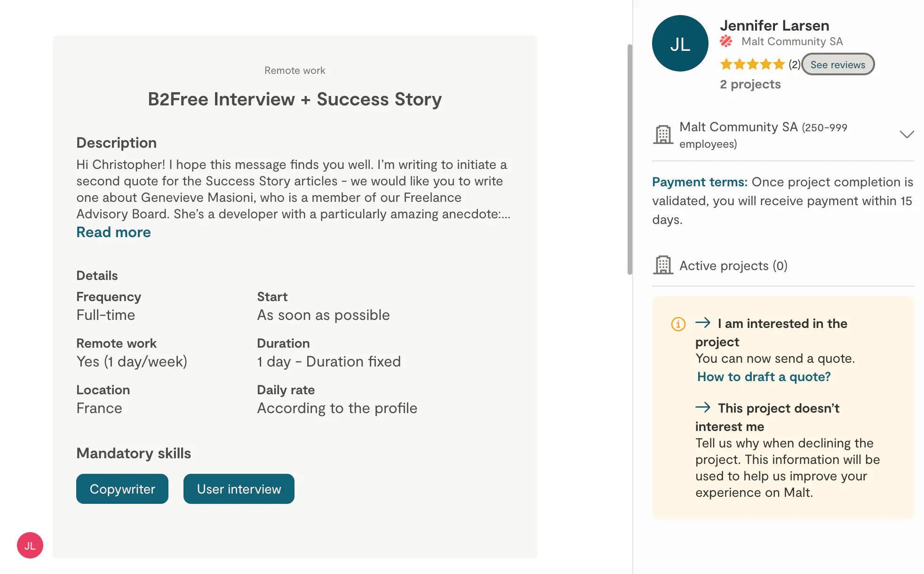This screenshot has height=574, width=924.
Task: Open the Active projects (0) row
Action: pos(783,265)
